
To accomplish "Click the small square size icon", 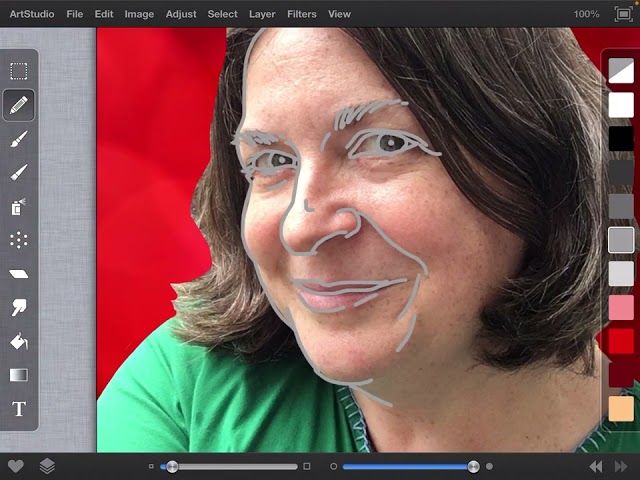I will tap(151, 466).
